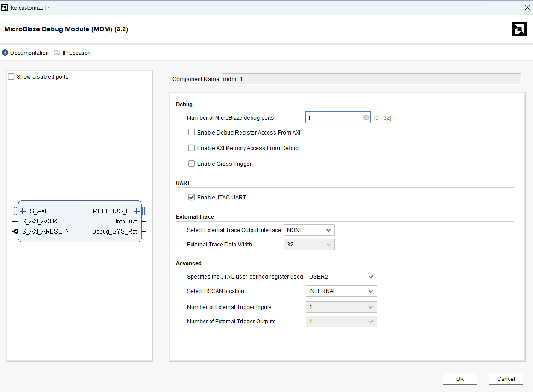Click the Number of MicroBlaze debug ports field

(x=334, y=118)
